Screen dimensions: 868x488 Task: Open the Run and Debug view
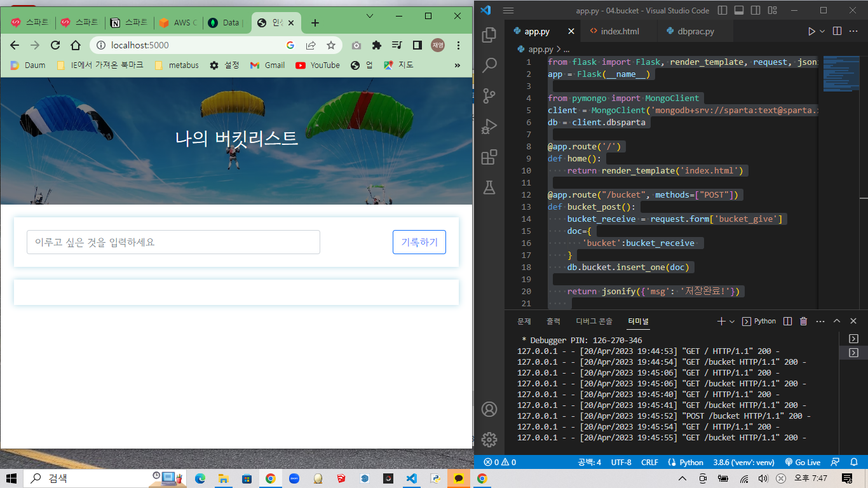click(x=489, y=126)
